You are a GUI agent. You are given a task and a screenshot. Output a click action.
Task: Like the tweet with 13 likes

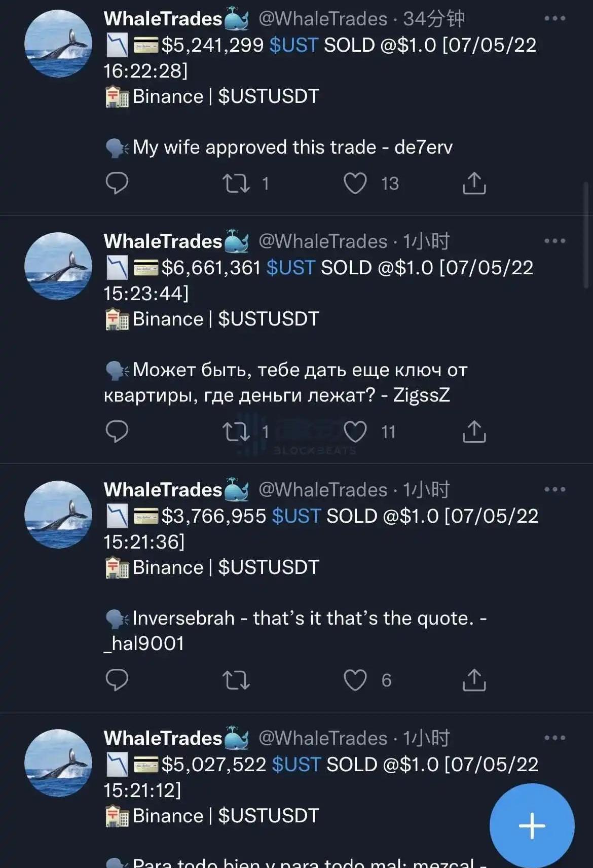tap(355, 183)
